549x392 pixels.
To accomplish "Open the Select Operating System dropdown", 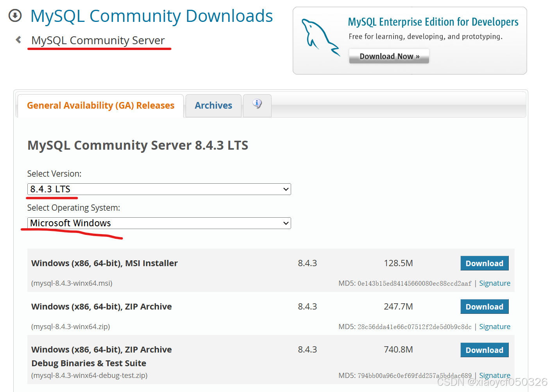I will [159, 223].
